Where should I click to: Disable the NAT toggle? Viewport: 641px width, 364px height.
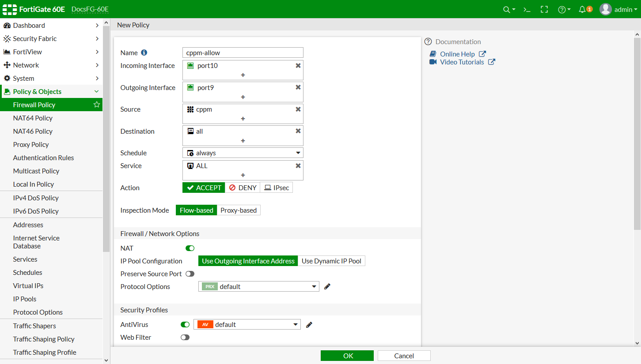[x=190, y=248]
